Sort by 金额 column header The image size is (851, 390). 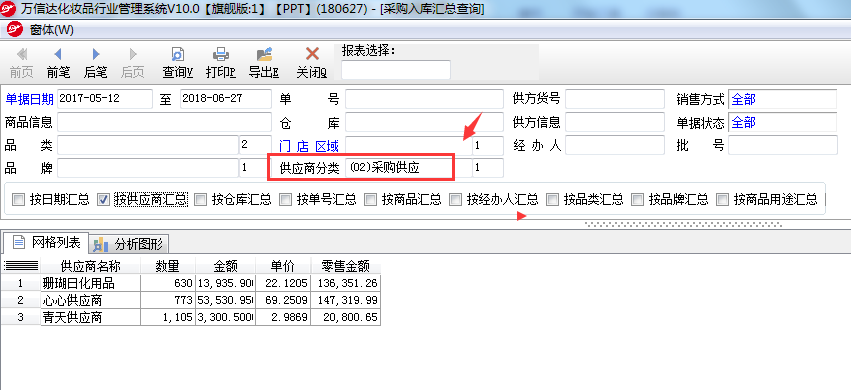click(x=225, y=266)
